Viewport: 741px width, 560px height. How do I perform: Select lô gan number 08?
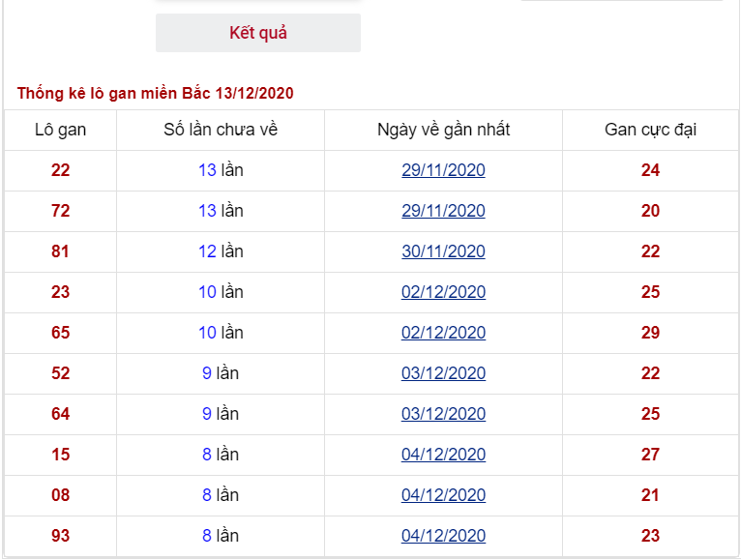tap(61, 495)
